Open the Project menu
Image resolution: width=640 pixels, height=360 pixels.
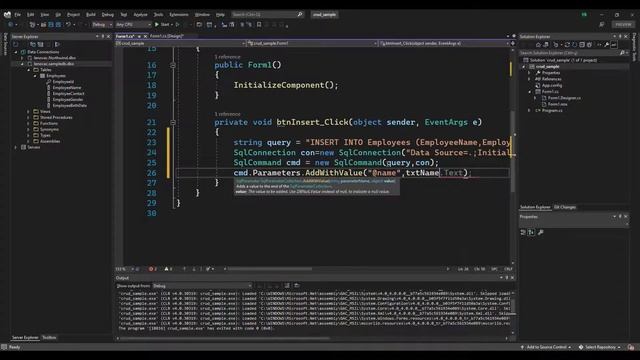(73, 14)
